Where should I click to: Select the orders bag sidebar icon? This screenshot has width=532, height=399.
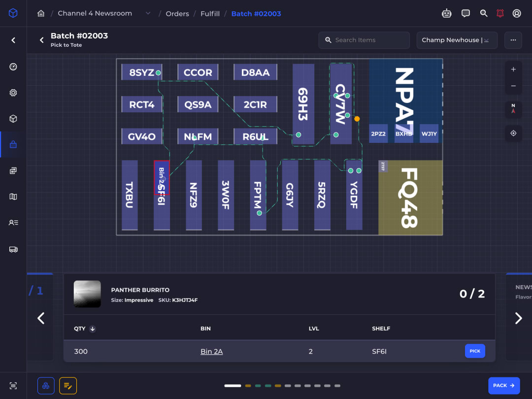pyautogui.click(x=13, y=144)
